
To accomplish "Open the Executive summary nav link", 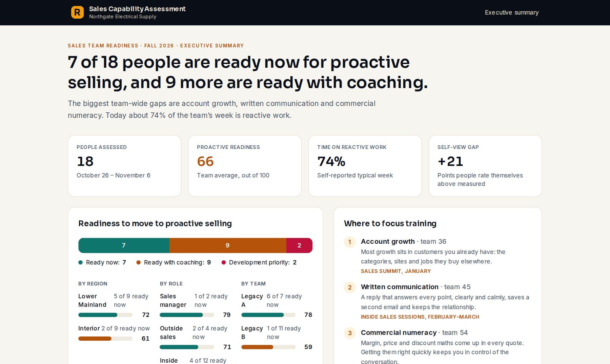I will (511, 13).
